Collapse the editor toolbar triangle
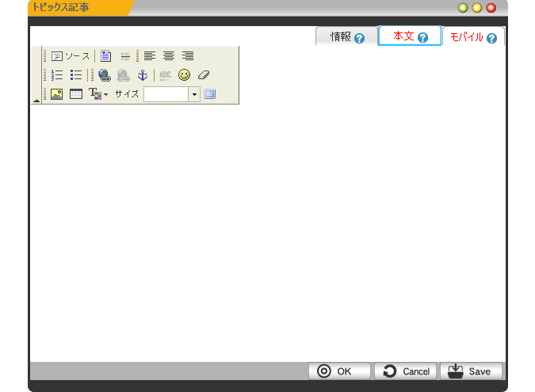Screen dimensions: 535x392 click(x=36, y=101)
